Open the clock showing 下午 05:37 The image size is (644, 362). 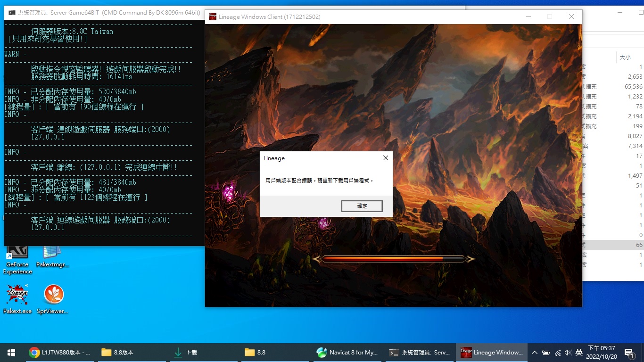[601, 353]
